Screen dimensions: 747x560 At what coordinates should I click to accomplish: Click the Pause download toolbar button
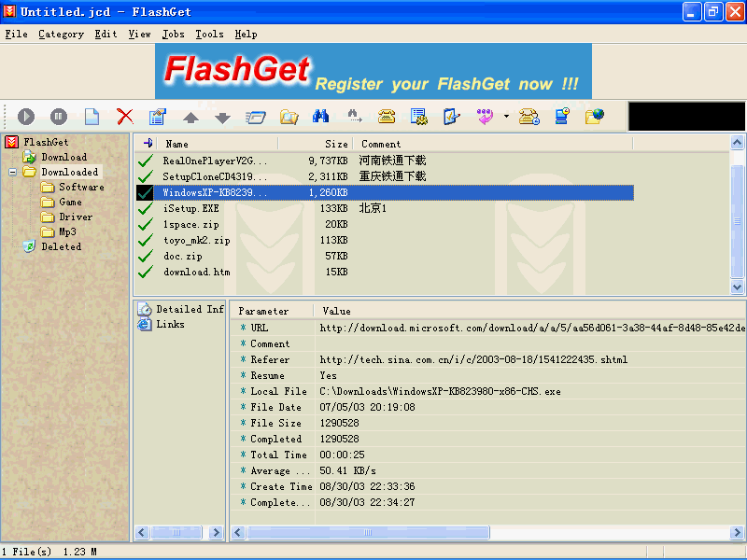pos(59,117)
